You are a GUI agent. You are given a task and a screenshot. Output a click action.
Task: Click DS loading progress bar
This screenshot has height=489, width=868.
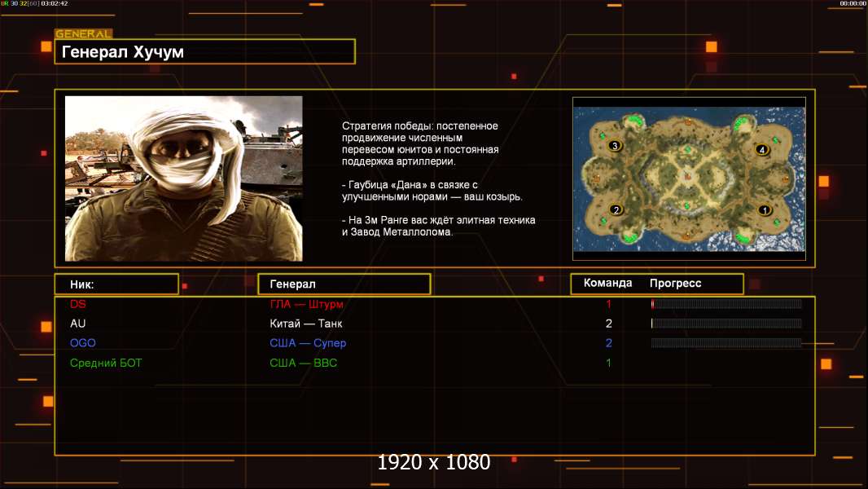pos(726,303)
